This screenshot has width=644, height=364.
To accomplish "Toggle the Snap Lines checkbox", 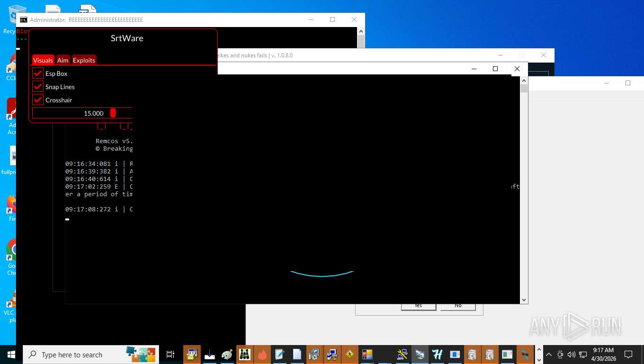I will [x=38, y=87].
